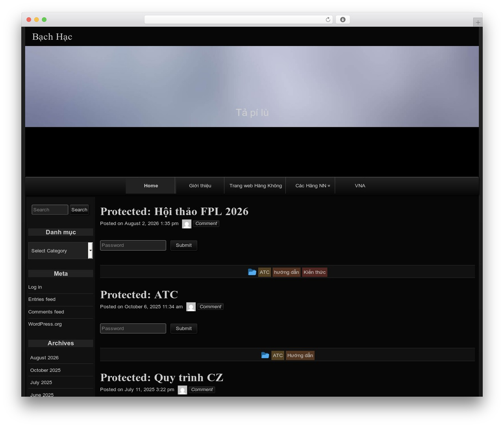Viewport: 504px width, 427px height.
Task: Focus Password field for Hội thảo FPL post
Action: click(133, 245)
